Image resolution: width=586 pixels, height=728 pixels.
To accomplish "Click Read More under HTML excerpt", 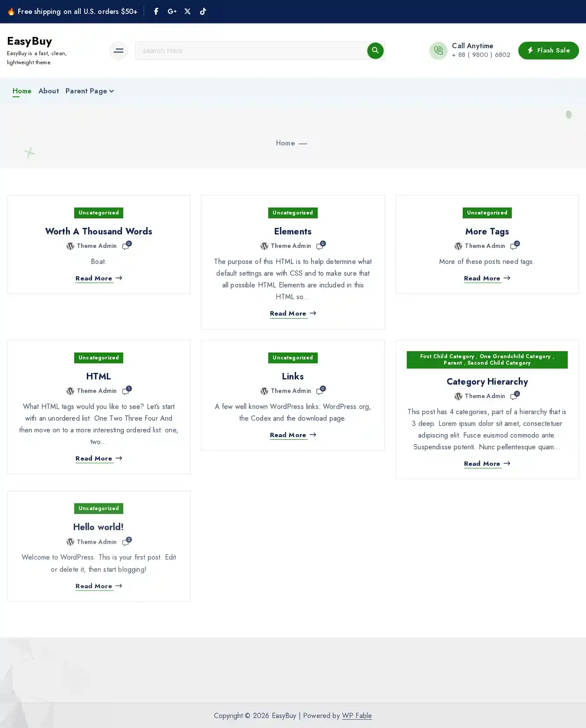I will tap(99, 458).
